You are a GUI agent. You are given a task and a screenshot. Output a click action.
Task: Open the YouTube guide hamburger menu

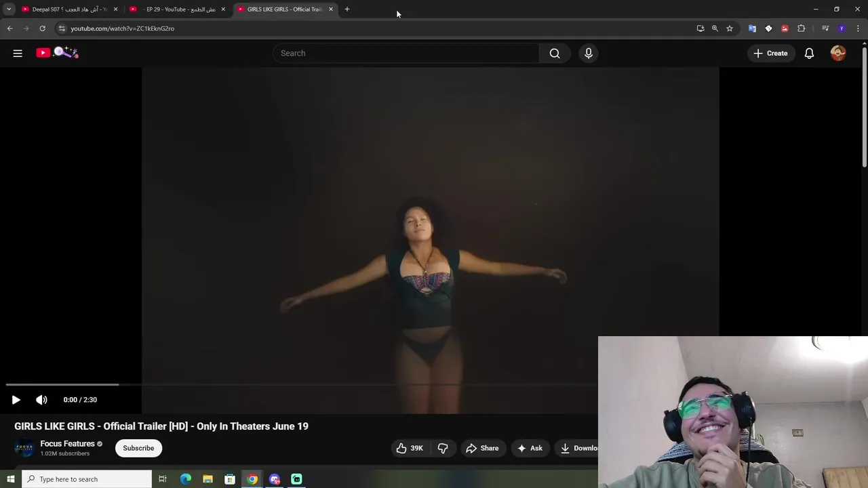18,53
